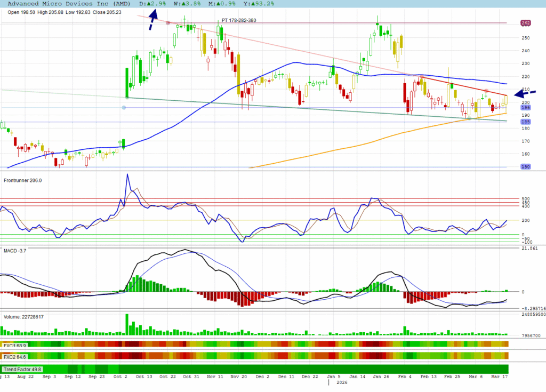This screenshot has height=392, width=546.
Task: Click the FXC2 64.6 heatmap label
Action: click(x=15, y=356)
